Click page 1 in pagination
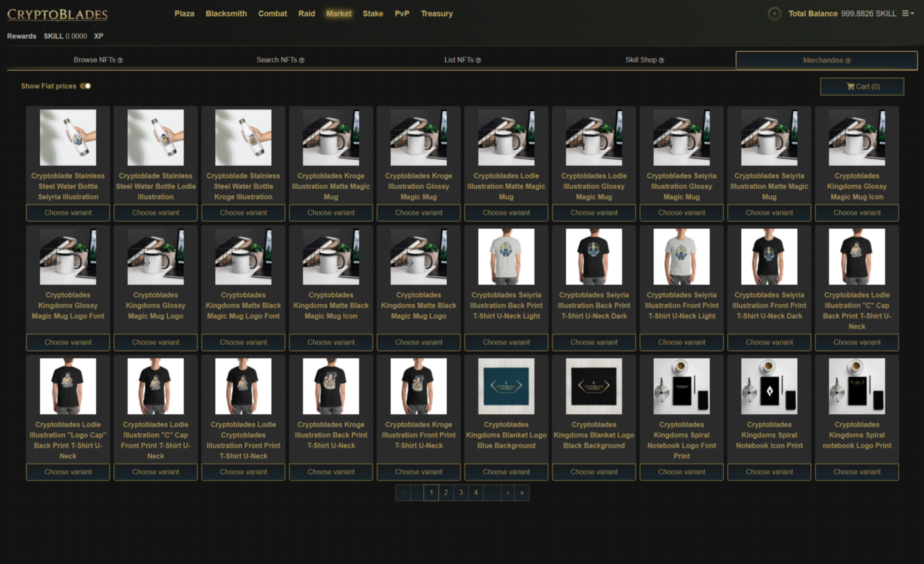This screenshot has width=924, height=564. tap(431, 493)
